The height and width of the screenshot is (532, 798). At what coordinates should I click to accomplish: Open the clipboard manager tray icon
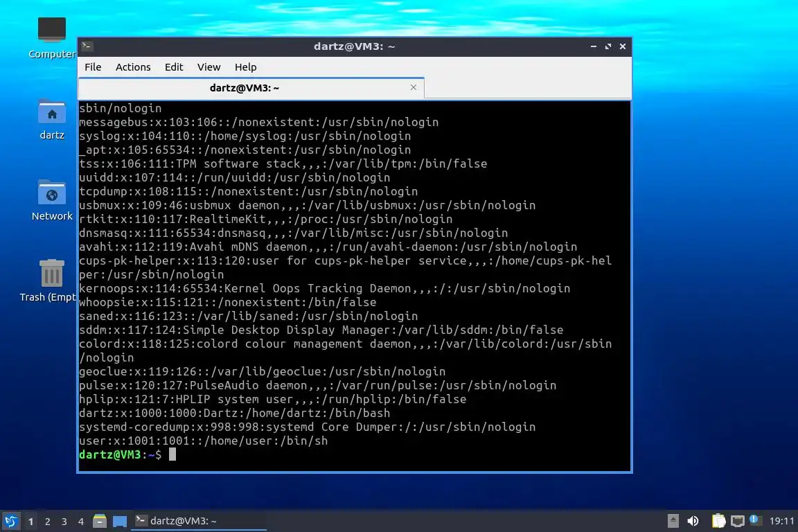718,521
